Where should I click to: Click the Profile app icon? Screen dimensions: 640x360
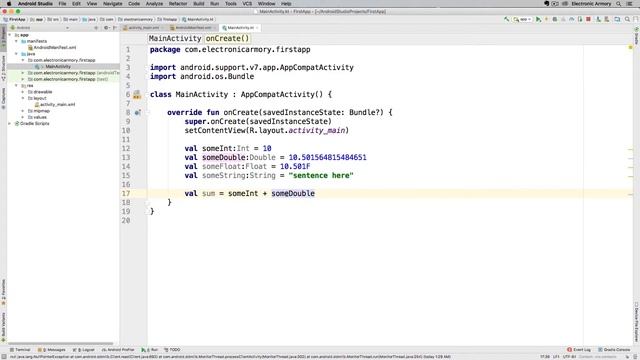pos(571,19)
